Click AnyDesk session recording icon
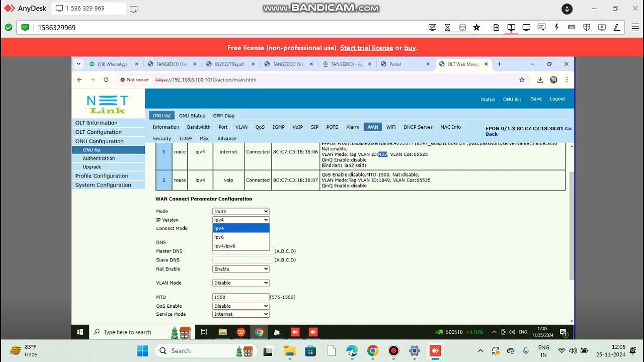Image resolution: width=644 pixels, height=362 pixels. (602, 28)
